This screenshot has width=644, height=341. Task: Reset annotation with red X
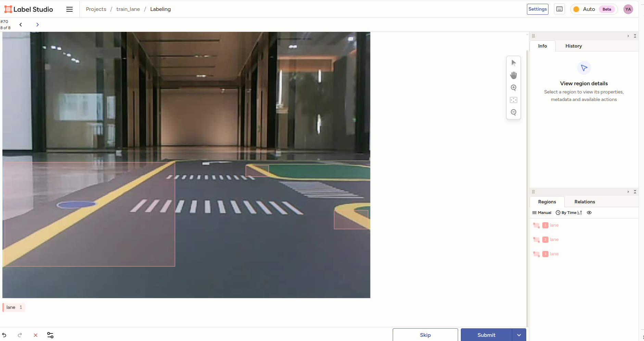(36, 335)
